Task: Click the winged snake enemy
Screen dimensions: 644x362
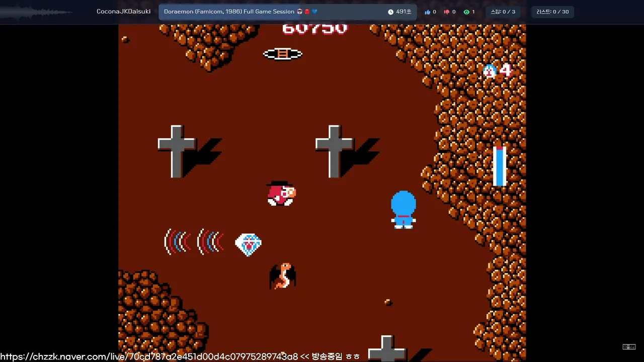Action: coord(283,276)
